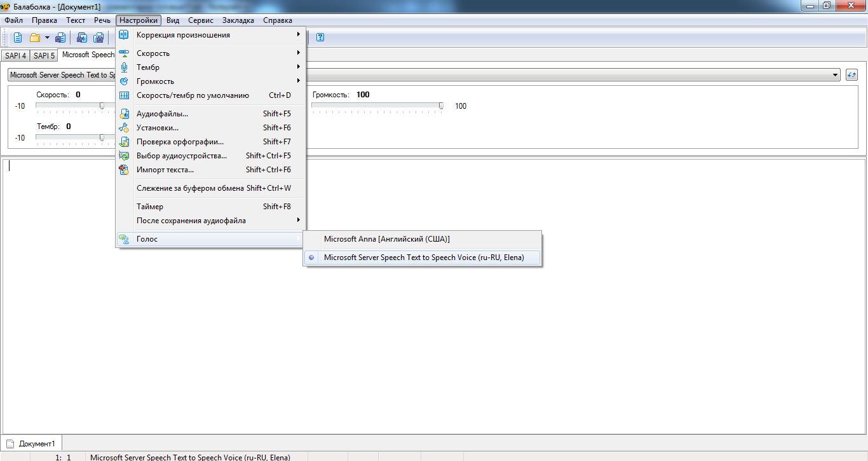Open the Речь menu

102,20
